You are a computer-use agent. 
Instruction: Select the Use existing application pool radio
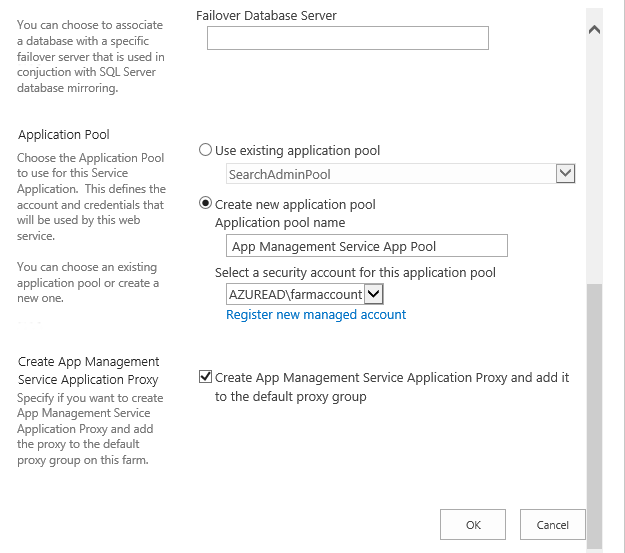pos(205,150)
